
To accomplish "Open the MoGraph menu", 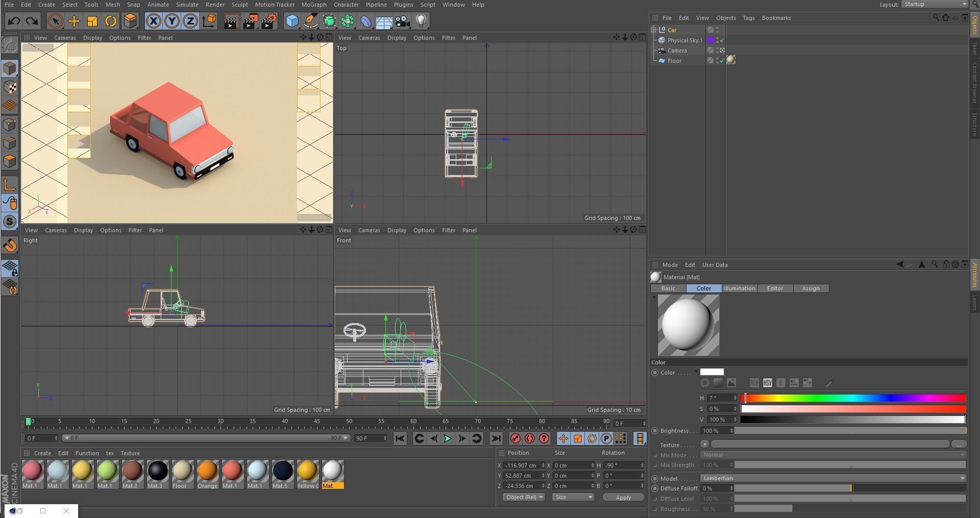I will (x=314, y=5).
